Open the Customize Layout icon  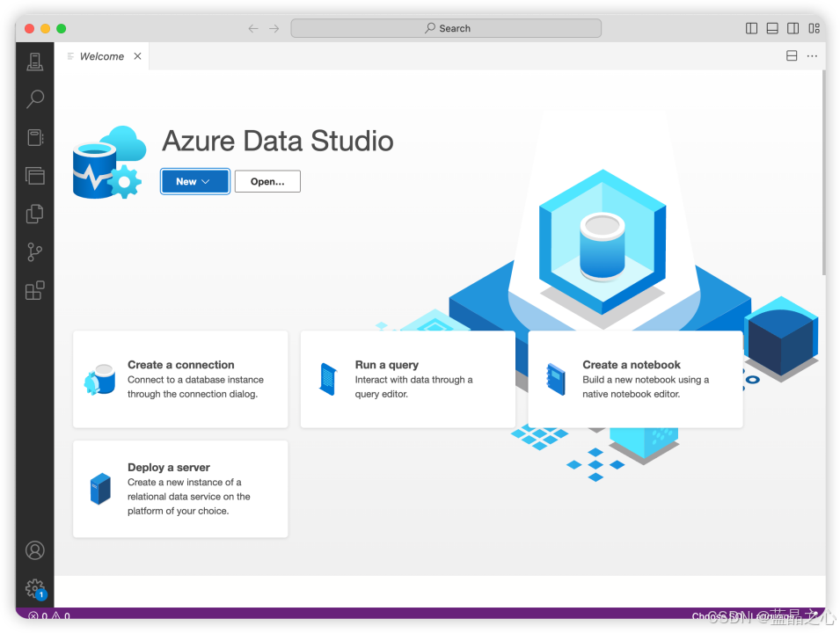click(814, 28)
